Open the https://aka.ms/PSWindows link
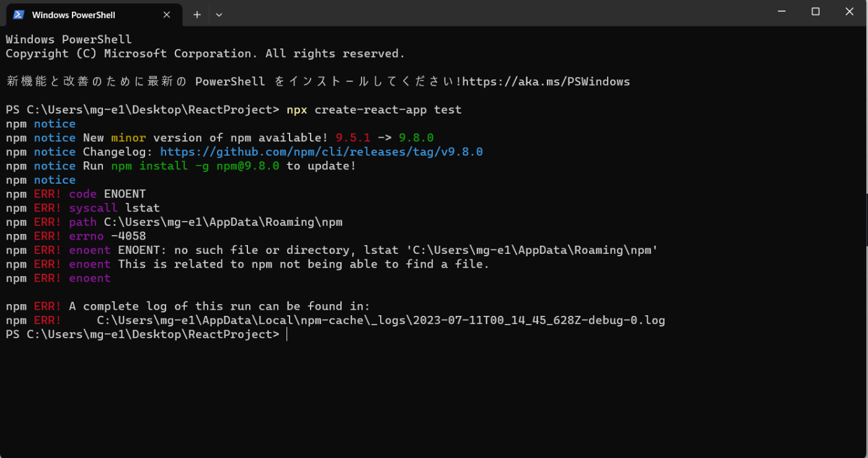 (546, 81)
